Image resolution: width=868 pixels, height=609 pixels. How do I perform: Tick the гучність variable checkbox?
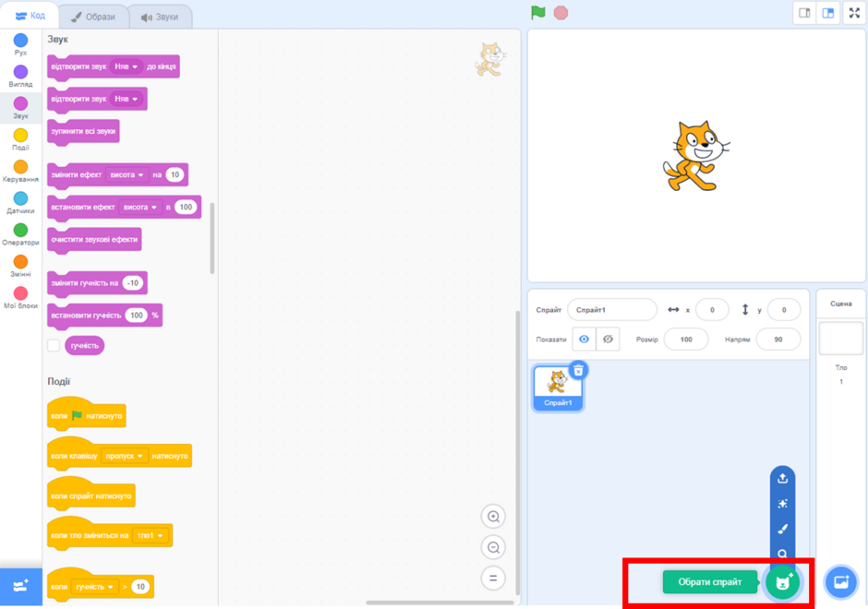point(54,346)
